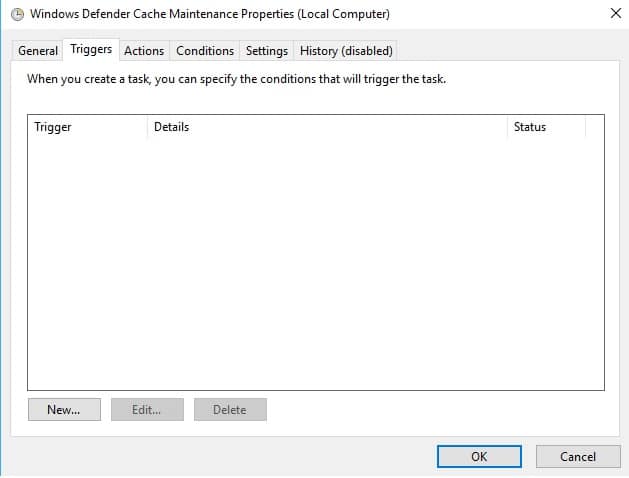Dismiss the dialog with Cancel
629x478 pixels.
point(578,456)
